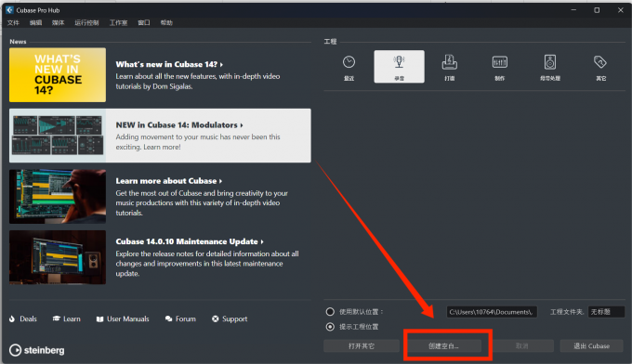Open the Cubase 14.0.10 Maintenance Update thumbnail
Viewport: 632px width, 364px height.
58,257
